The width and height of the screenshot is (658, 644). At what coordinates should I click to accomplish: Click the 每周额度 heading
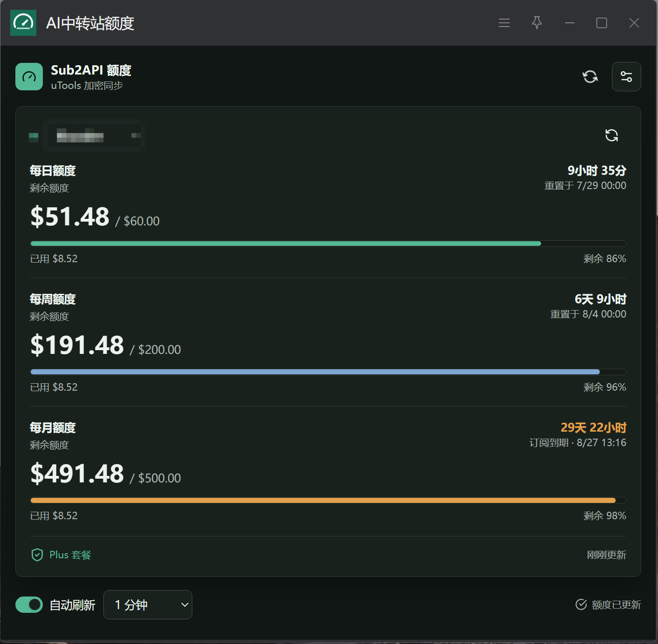pos(53,299)
